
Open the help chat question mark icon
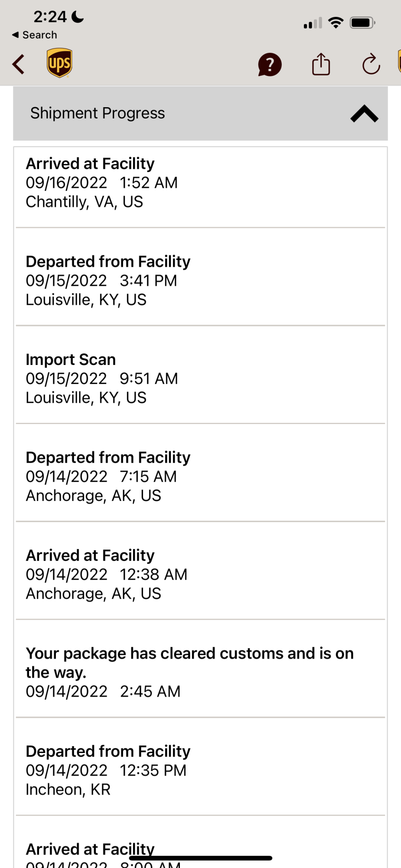(x=270, y=65)
